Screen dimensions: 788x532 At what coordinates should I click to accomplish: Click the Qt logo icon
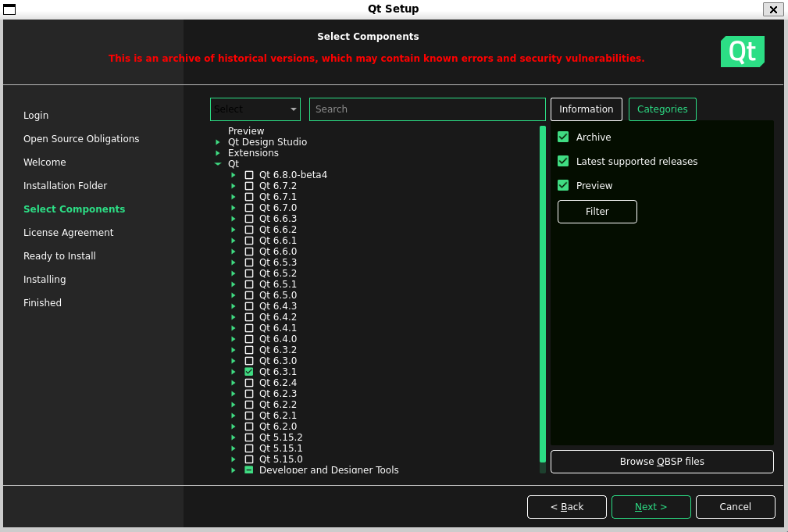pos(742,52)
